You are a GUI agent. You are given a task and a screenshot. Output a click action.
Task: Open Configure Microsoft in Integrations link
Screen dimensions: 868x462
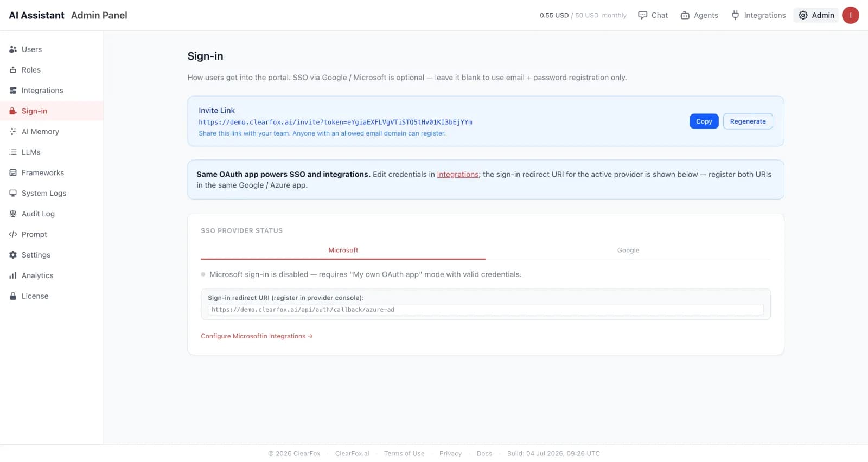click(x=257, y=336)
